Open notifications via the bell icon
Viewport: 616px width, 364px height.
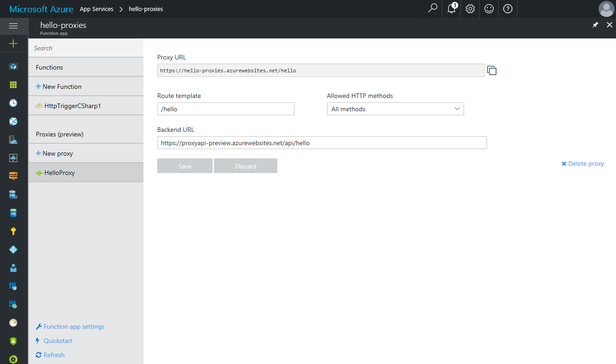click(451, 9)
